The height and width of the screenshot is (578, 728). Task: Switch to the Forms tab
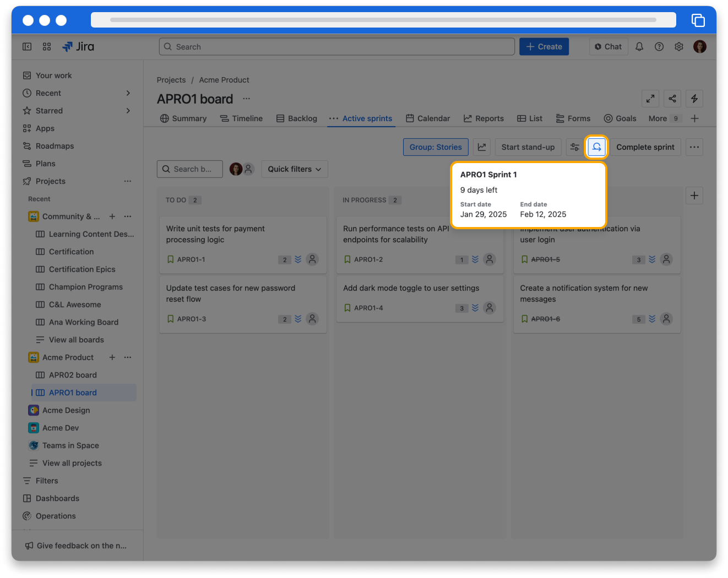pyautogui.click(x=573, y=118)
